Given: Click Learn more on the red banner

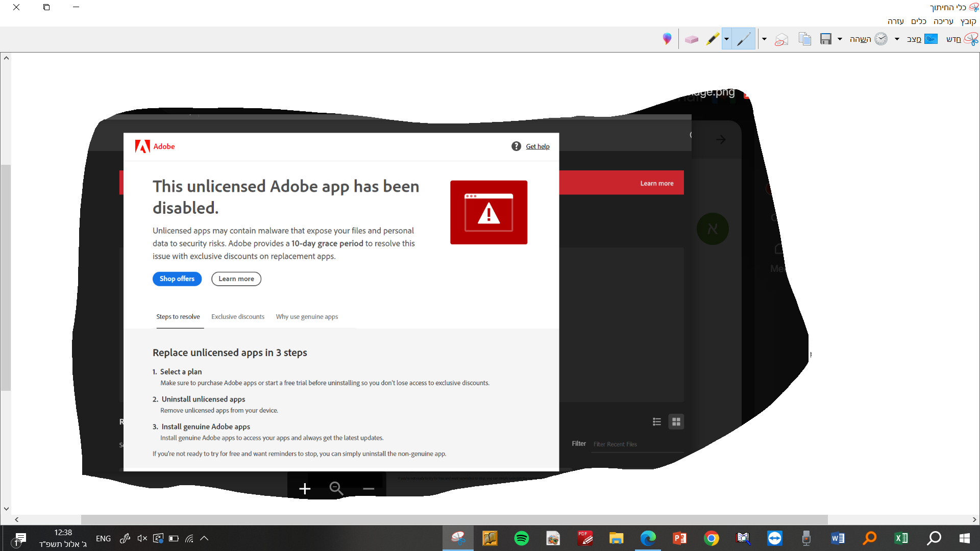Looking at the screenshot, I should (657, 183).
